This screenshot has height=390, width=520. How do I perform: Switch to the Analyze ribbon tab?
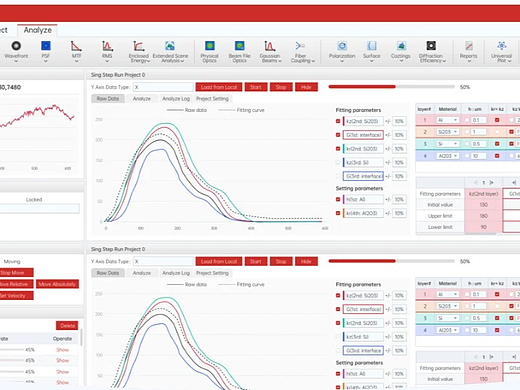(37, 30)
